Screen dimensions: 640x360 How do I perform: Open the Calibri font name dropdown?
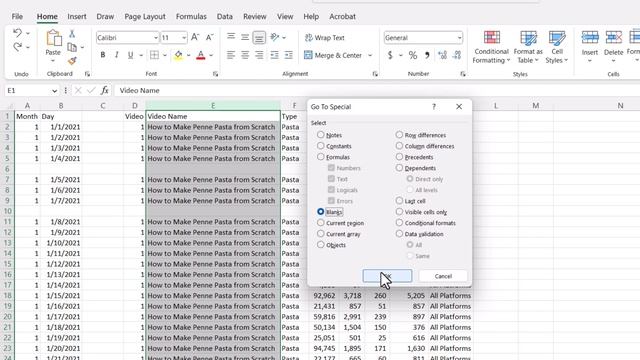156,38
